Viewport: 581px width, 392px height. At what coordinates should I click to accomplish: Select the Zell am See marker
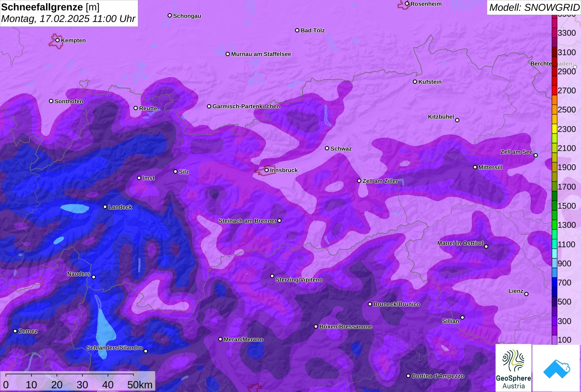tap(535, 156)
